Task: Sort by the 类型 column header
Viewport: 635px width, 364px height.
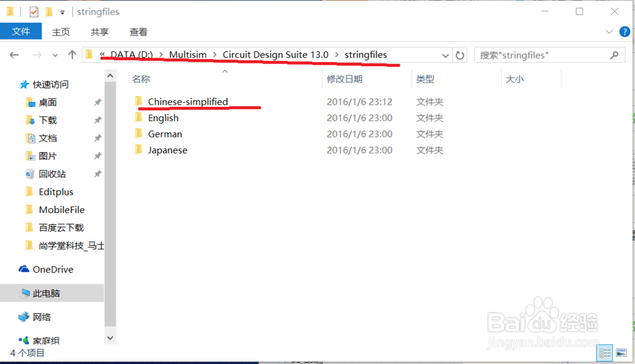Action: (x=425, y=79)
